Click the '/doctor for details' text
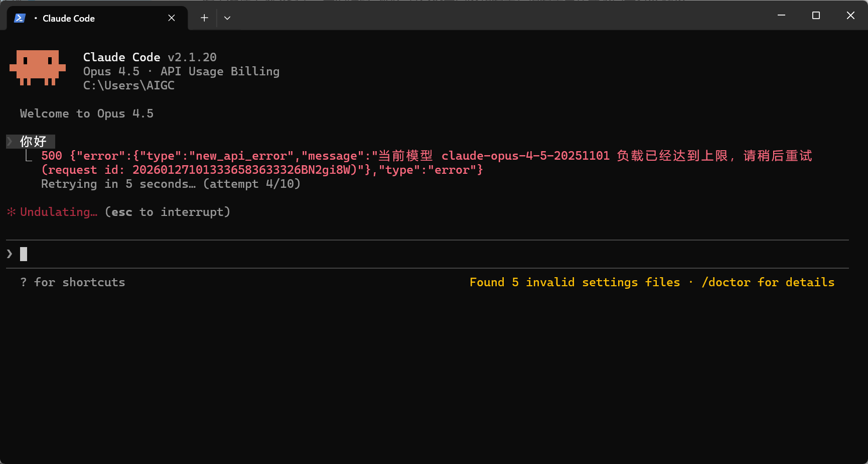 tap(768, 282)
